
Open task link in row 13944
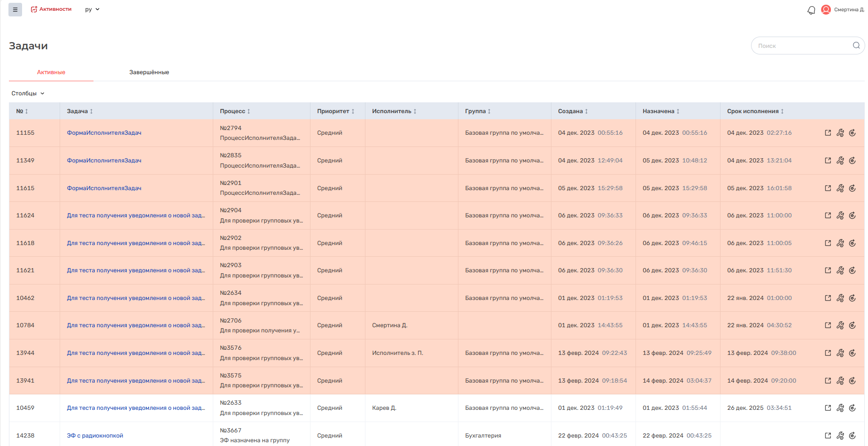pyautogui.click(x=136, y=353)
